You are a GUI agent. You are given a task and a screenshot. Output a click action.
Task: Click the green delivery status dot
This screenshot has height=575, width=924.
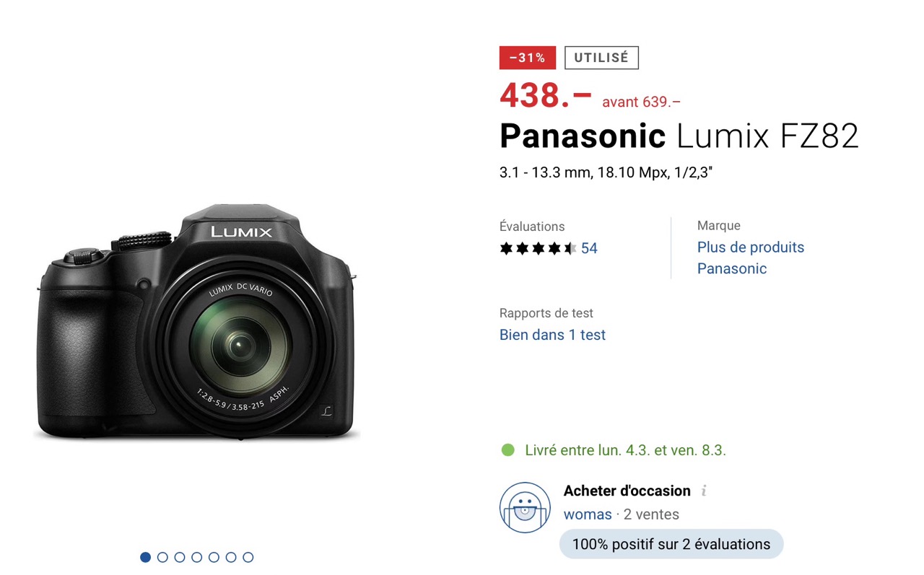508,450
